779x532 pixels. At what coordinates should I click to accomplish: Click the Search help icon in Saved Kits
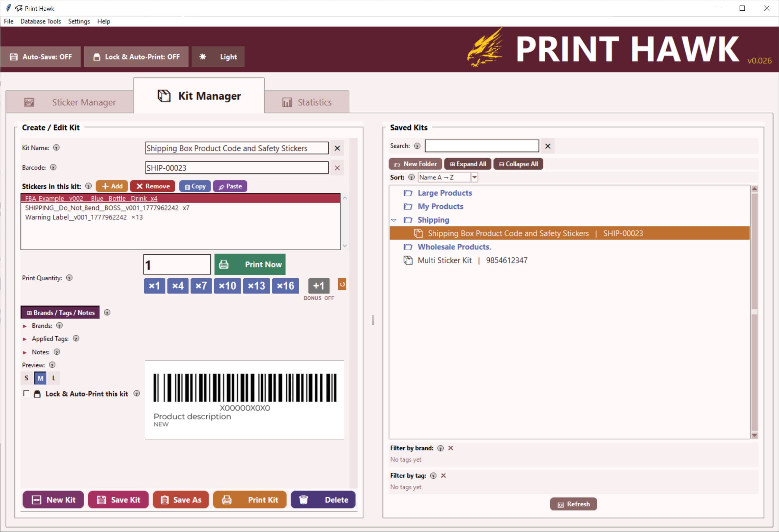click(x=417, y=146)
